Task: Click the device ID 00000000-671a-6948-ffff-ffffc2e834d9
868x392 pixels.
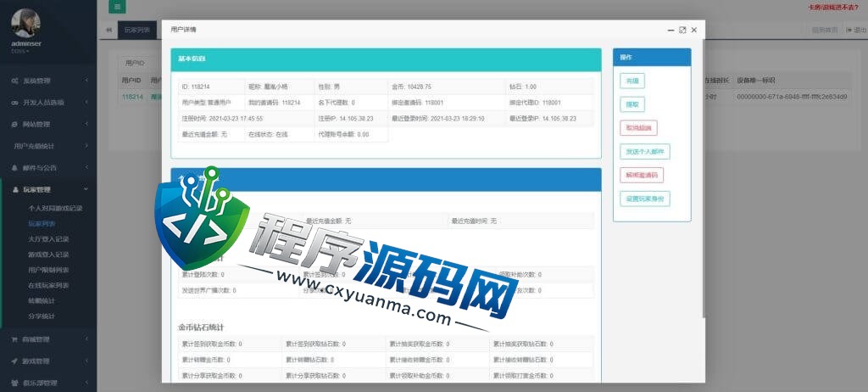Action: click(x=792, y=97)
